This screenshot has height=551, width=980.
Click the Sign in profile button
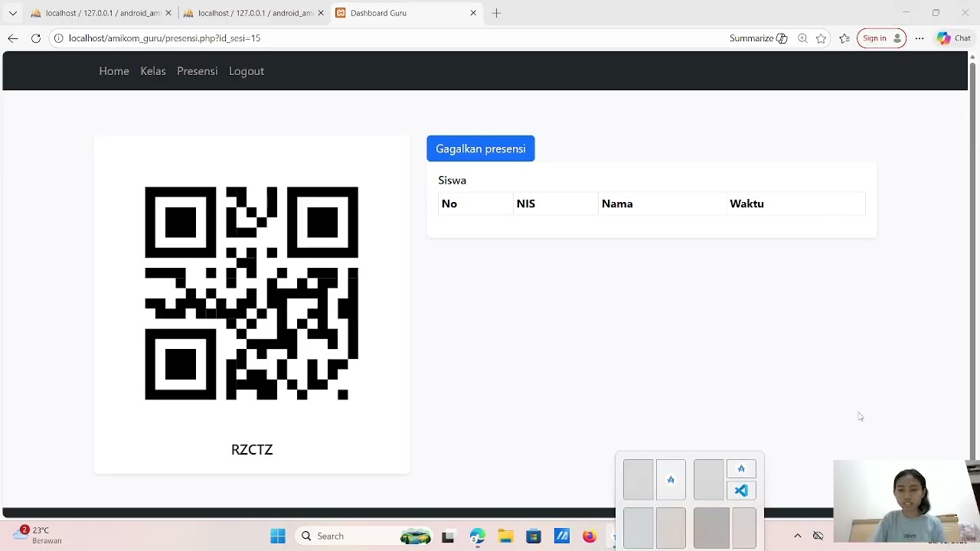(x=881, y=38)
